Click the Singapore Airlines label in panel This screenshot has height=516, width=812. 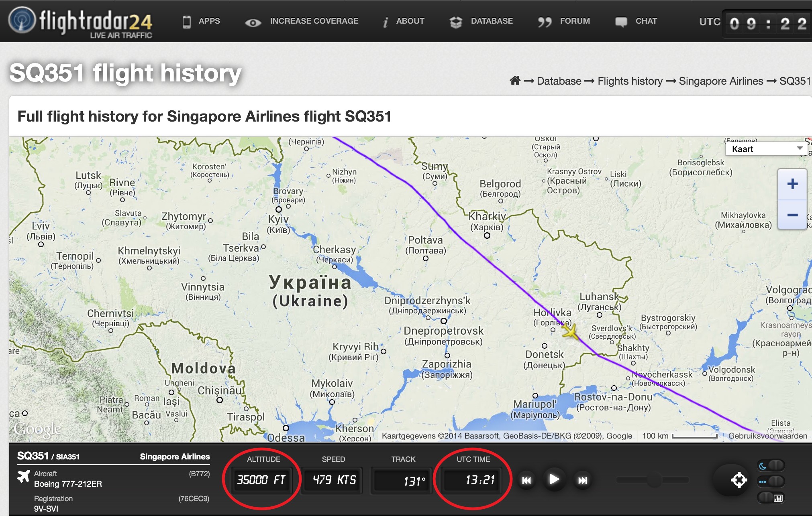tap(175, 457)
